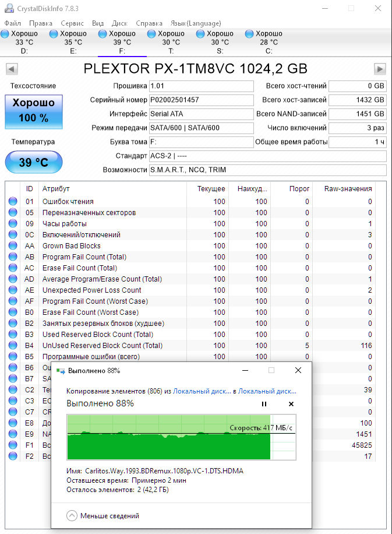Click the copy dialog title icon
This screenshot has height=534, width=392.
61,371
